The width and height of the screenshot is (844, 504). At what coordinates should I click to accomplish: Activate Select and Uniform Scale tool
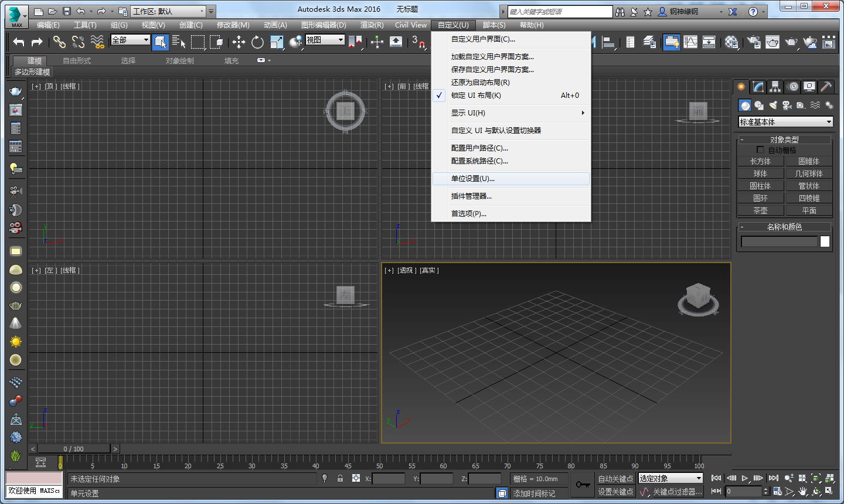coord(277,42)
